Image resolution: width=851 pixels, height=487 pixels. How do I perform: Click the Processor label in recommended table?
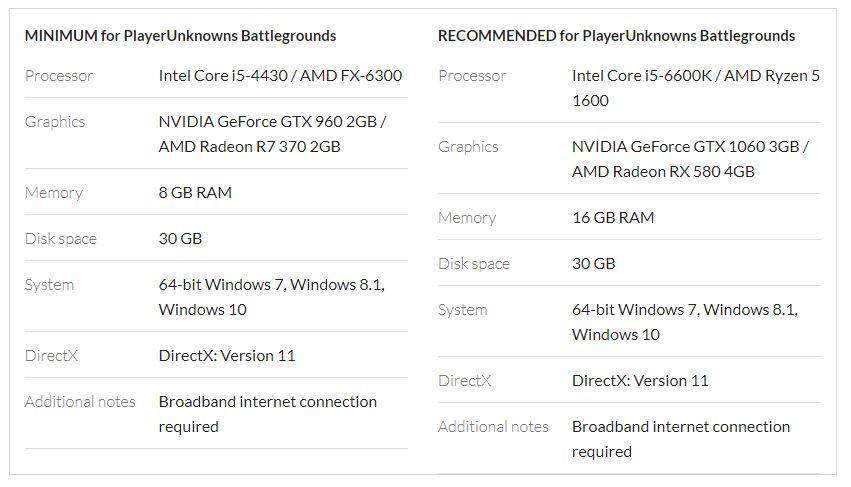472,75
